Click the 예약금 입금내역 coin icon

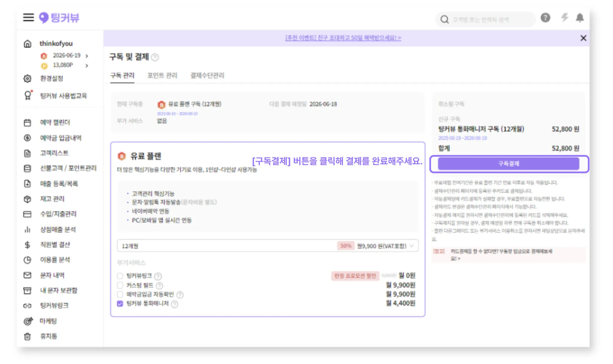click(x=27, y=138)
